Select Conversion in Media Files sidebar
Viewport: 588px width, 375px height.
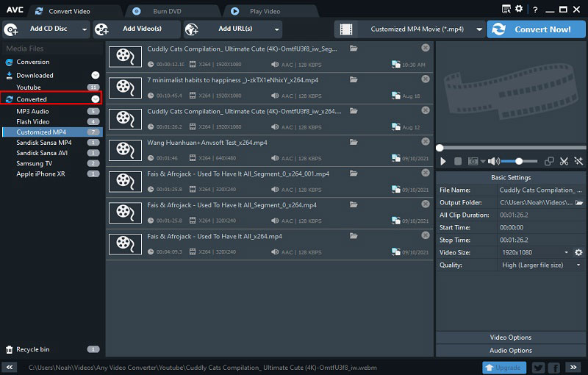point(33,62)
